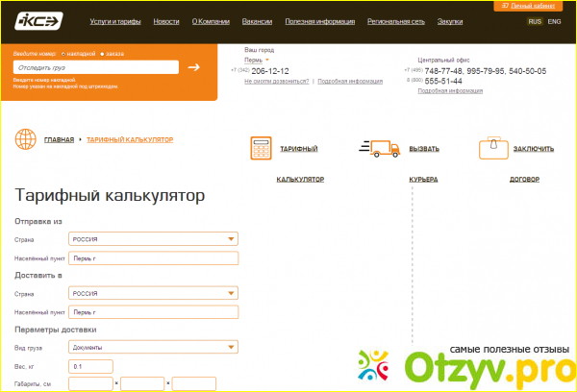
Task: Open the Страна dropdown under Отправка из
Action: tap(153, 239)
